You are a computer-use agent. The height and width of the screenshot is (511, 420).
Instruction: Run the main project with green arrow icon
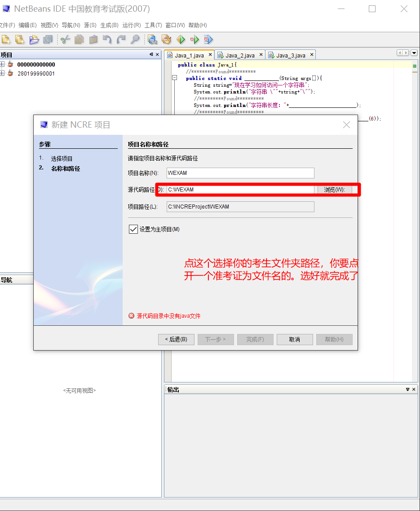[x=181, y=40]
